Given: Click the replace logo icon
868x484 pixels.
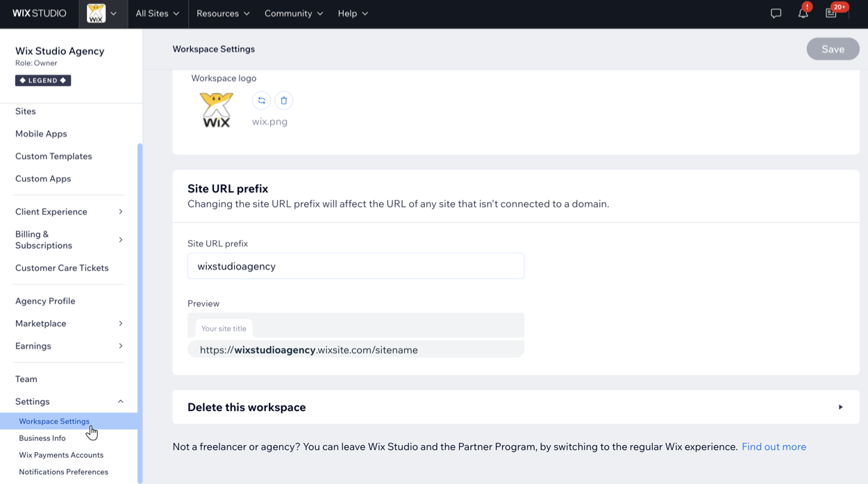Looking at the screenshot, I should [262, 101].
